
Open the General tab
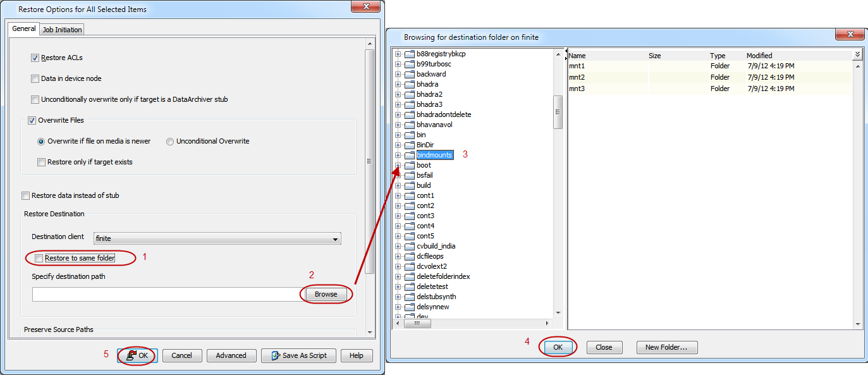[x=24, y=29]
